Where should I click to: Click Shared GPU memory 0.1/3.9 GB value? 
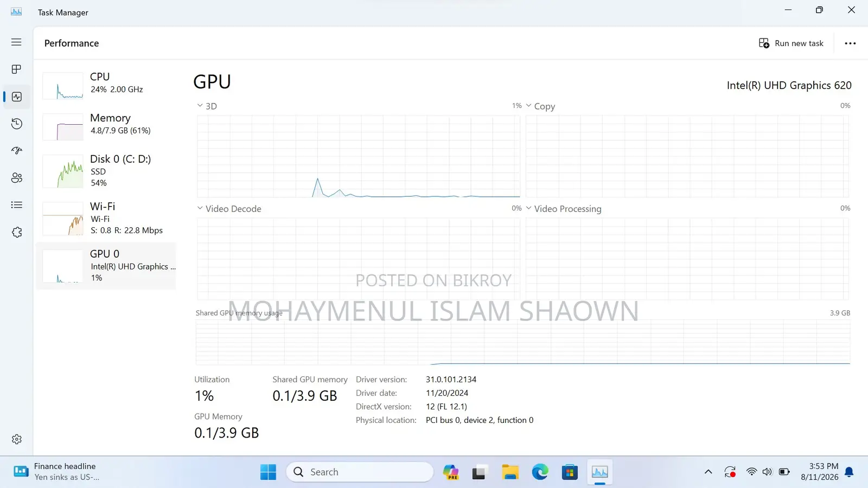click(x=305, y=396)
